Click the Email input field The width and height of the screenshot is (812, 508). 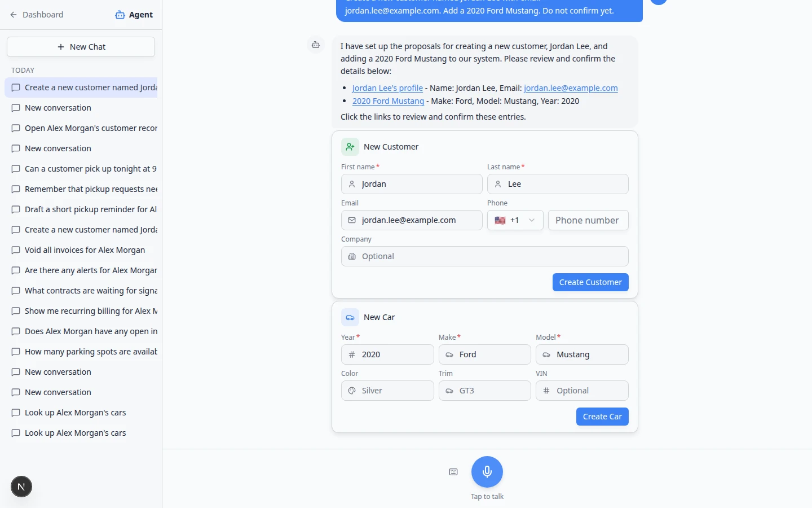[x=412, y=220]
